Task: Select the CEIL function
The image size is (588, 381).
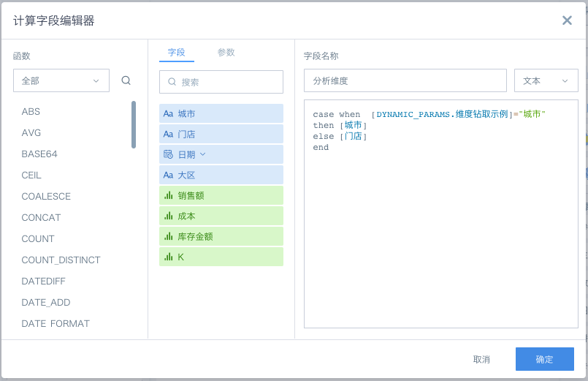Action: [31, 175]
